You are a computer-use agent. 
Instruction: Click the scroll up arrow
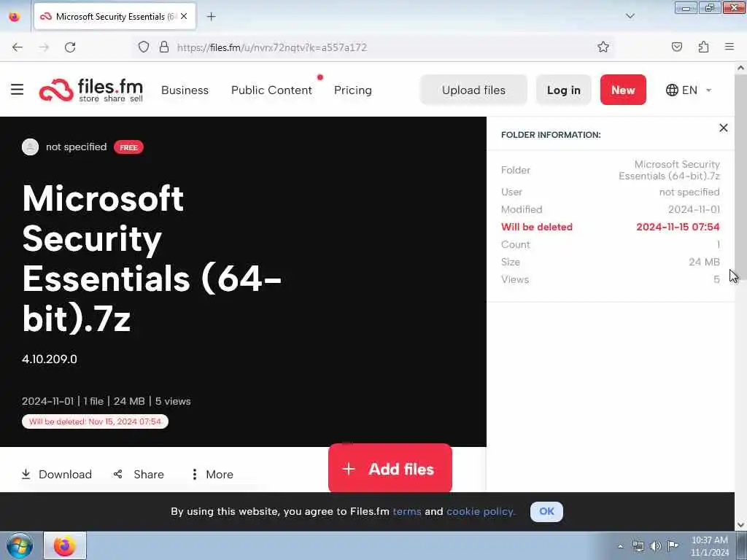coord(740,68)
